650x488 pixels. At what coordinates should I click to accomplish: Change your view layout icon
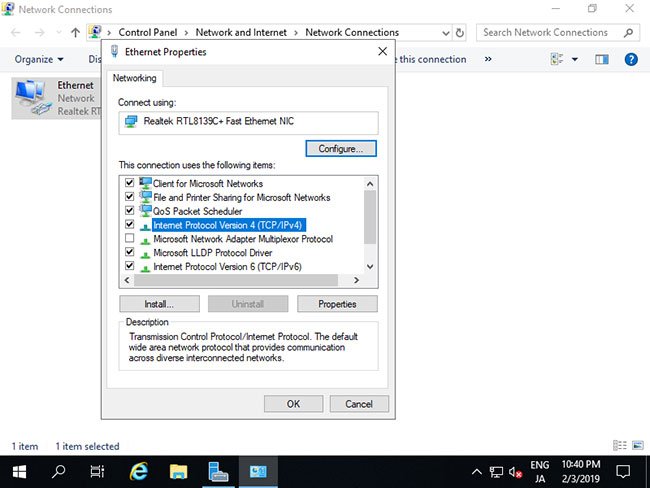point(556,59)
